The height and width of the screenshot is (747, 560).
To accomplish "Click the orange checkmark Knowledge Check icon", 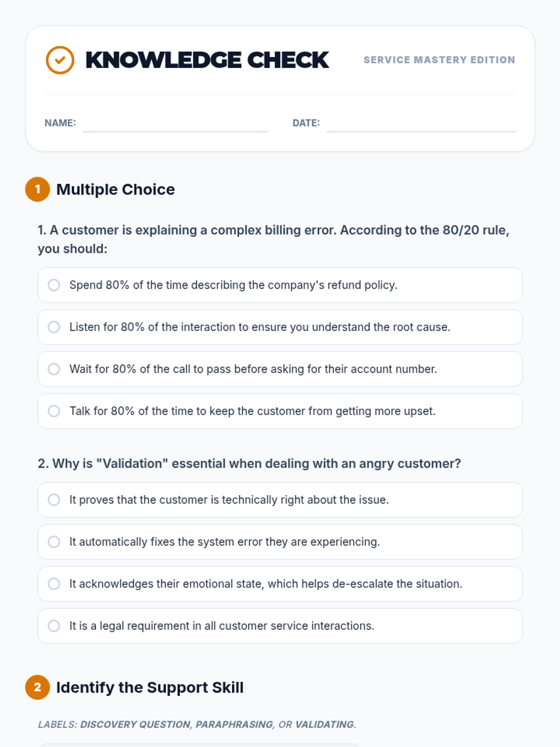I will tap(60, 60).
